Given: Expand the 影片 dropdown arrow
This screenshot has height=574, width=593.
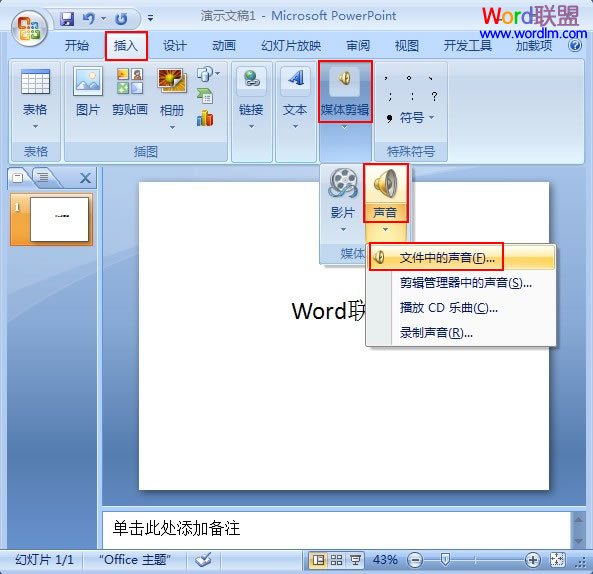Looking at the screenshot, I should (x=343, y=230).
